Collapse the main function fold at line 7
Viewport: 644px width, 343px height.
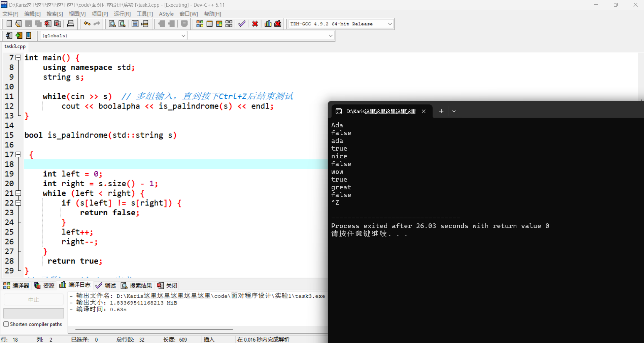click(19, 58)
